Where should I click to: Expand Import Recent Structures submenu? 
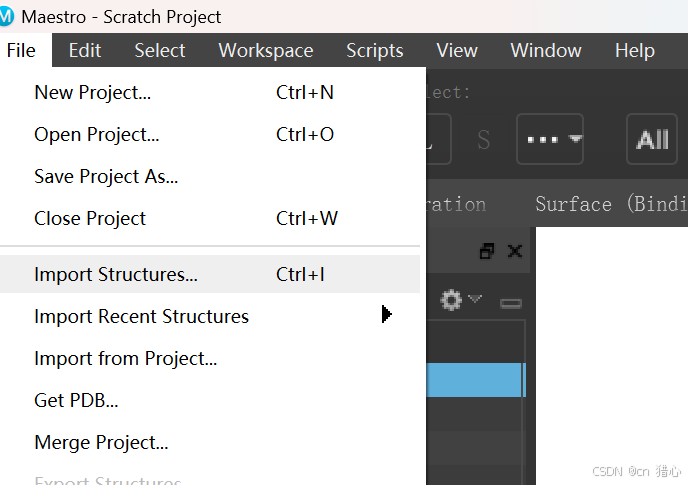pyautogui.click(x=210, y=316)
